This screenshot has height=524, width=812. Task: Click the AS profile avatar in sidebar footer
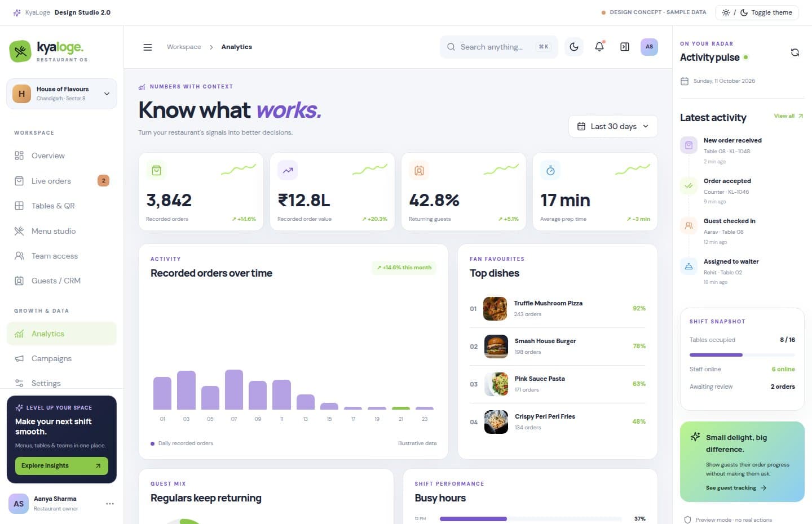(19, 504)
